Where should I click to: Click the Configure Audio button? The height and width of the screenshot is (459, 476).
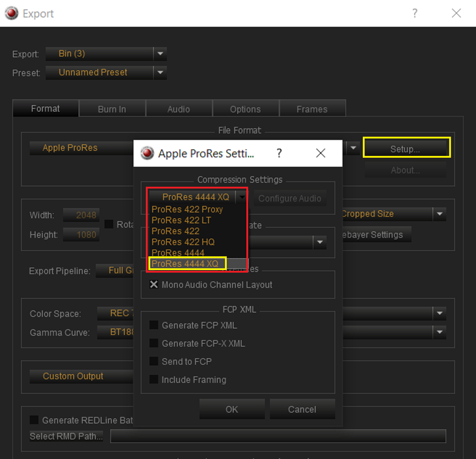pyautogui.click(x=289, y=198)
